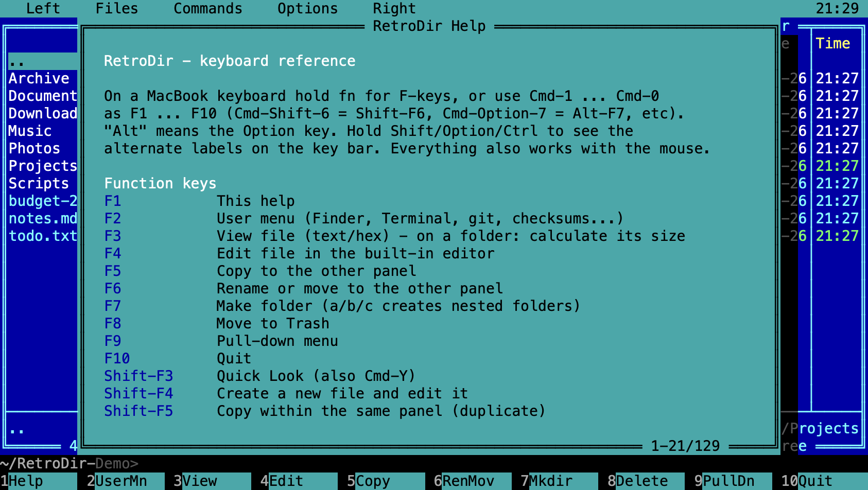This screenshot has width=868, height=490.
Task: Select the parent '..' entry at top of left panel
Action: [43, 61]
